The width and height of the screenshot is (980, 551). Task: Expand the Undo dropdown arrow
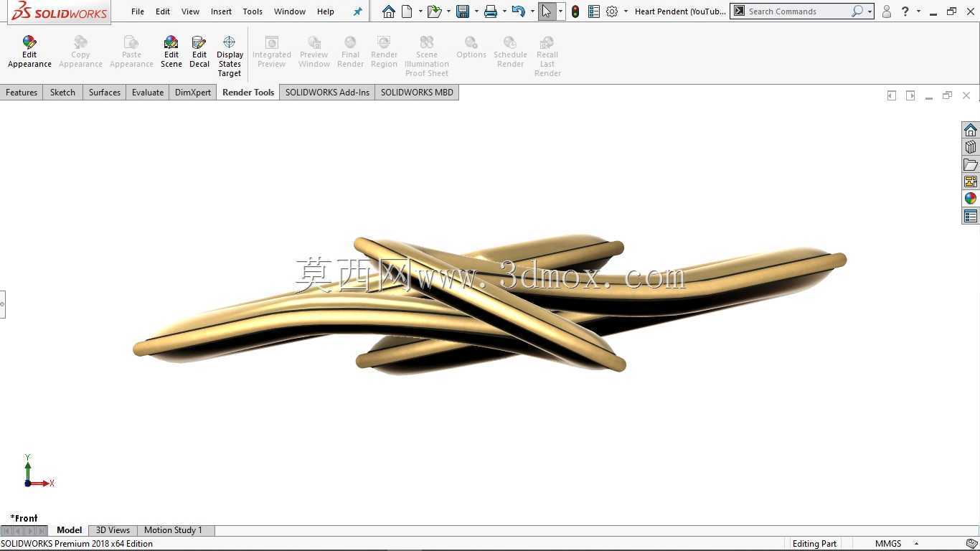(x=532, y=11)
